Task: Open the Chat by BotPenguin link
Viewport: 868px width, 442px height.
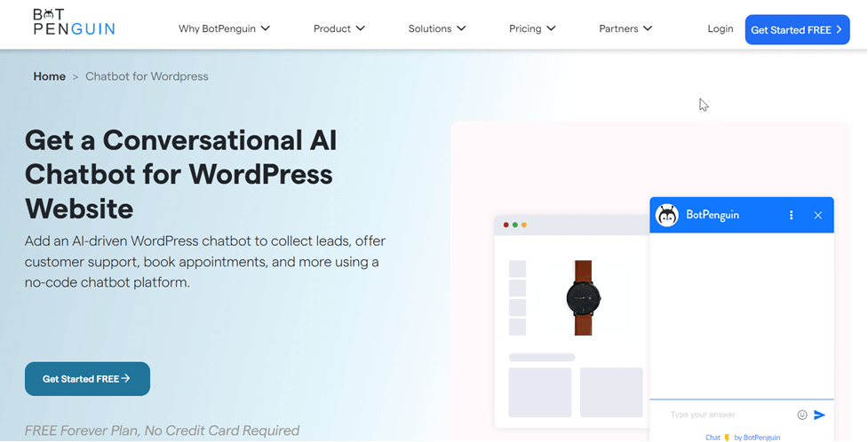Action: 743,437
